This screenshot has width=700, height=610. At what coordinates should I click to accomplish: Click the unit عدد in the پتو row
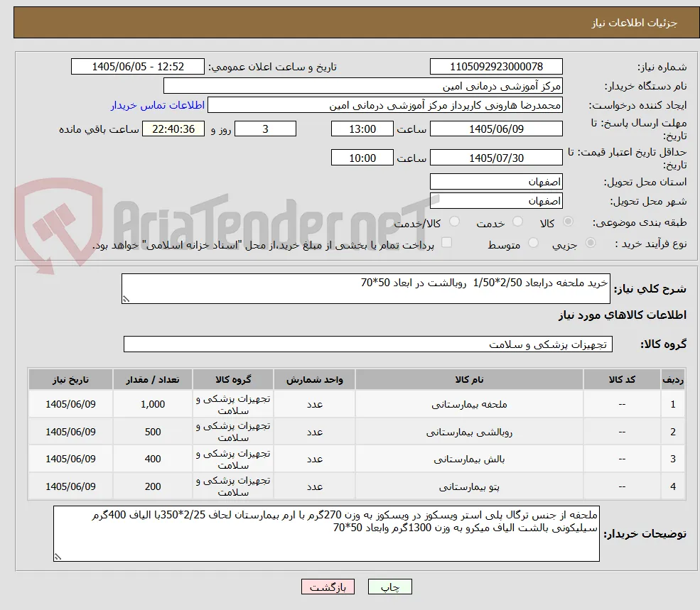tap(314, 486)
